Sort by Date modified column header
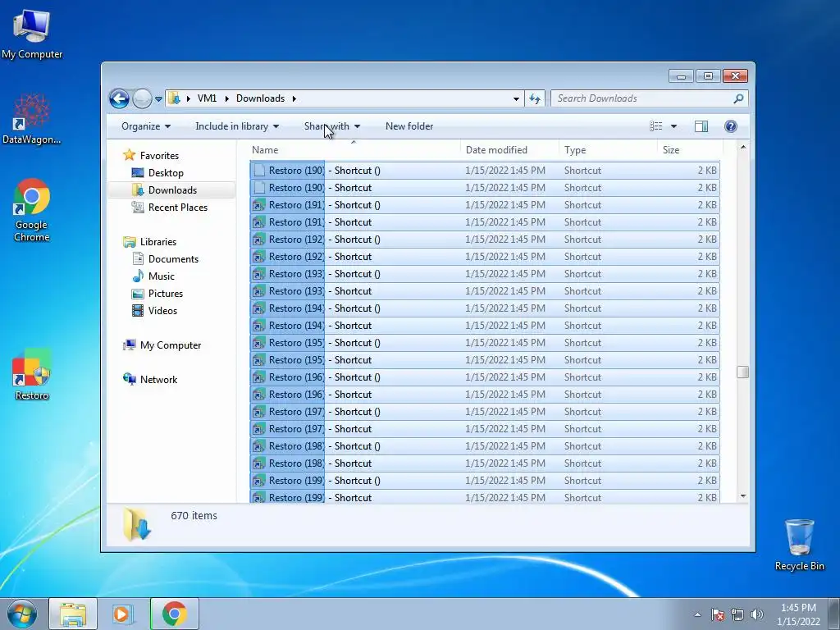The width and height of the screenshot is (840, 630). point(509,150)
